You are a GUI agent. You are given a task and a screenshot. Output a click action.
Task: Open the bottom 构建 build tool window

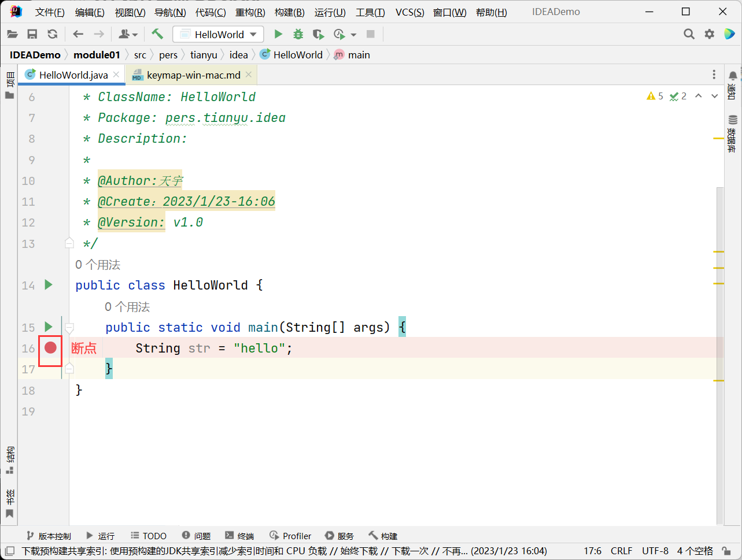pos(383,536)
